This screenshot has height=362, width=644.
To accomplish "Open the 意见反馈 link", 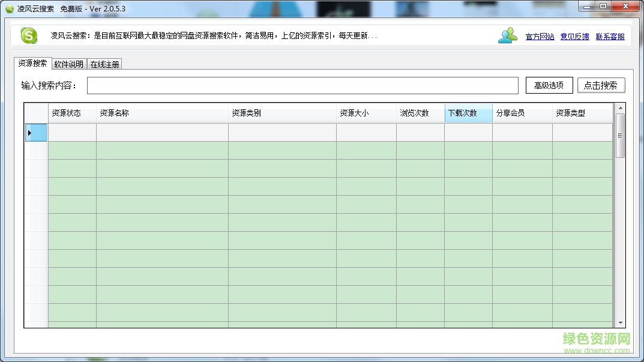I will 574,36.
